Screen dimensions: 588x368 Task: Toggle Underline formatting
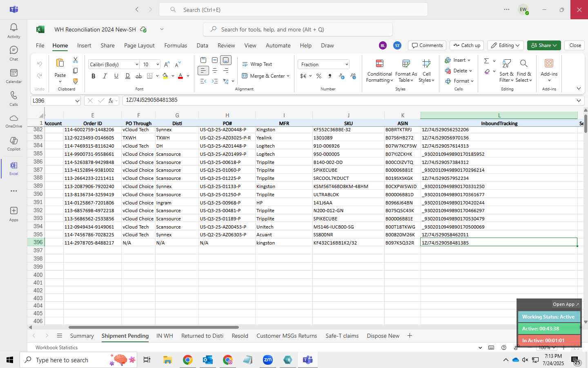pos(116,76)
